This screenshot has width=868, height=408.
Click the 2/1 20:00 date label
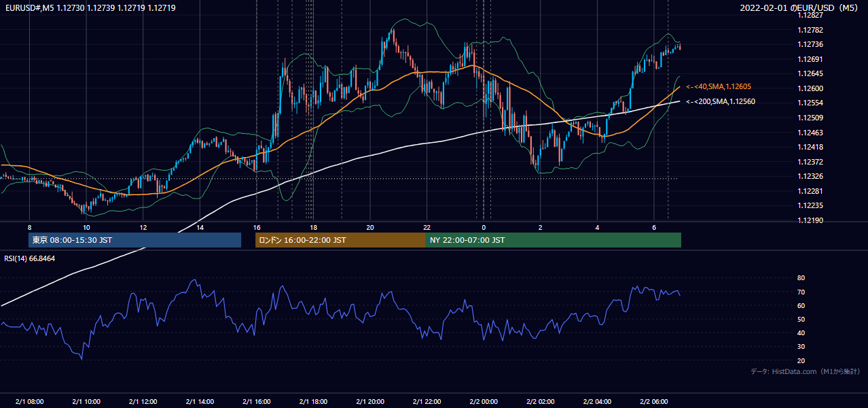coord(370,401)
